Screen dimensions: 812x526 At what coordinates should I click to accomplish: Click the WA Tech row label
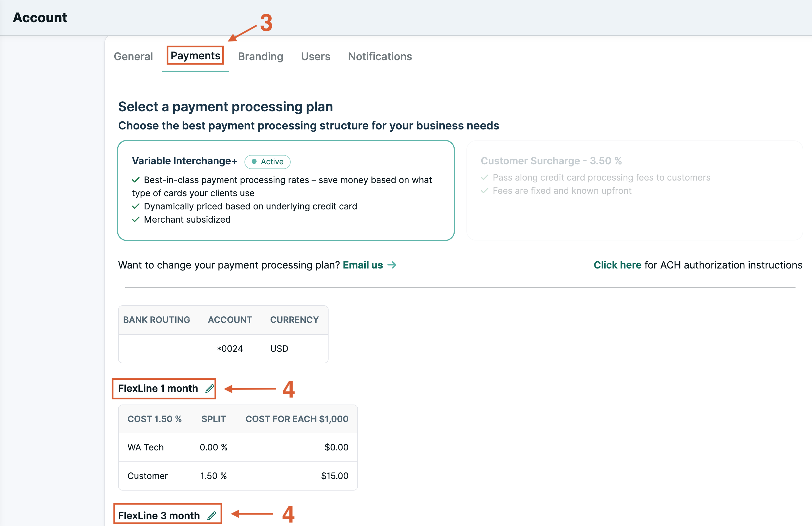pos(146,447)
